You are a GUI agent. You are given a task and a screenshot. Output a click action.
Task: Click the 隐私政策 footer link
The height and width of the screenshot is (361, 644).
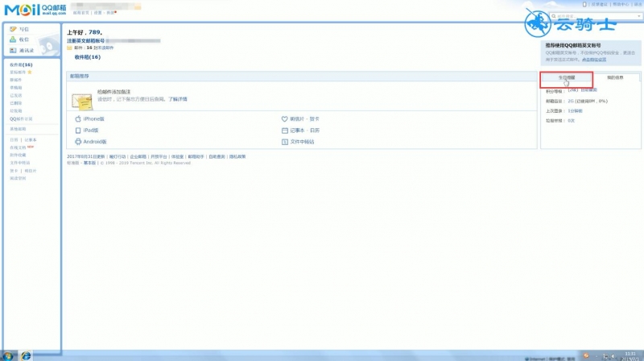(237, 156)
